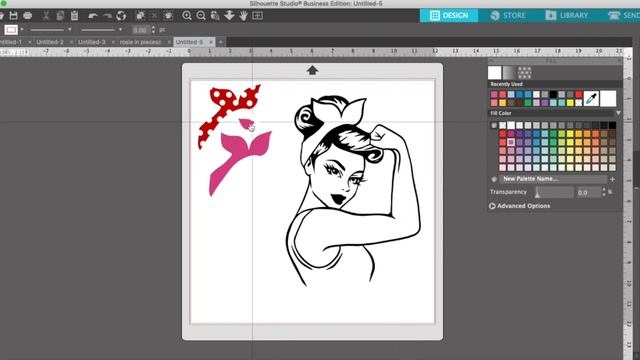640x360 pixels.
Task: Adjust line thickness with the stepper arrows
Action: [x=153, y=29]
